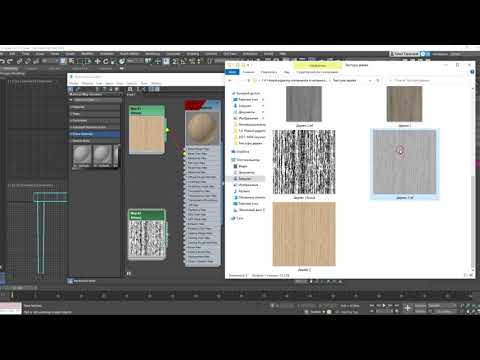Activate the Select and Link tool
This screenshot has width=480, height=360.
pyautogui.click(x=19, y=61)
